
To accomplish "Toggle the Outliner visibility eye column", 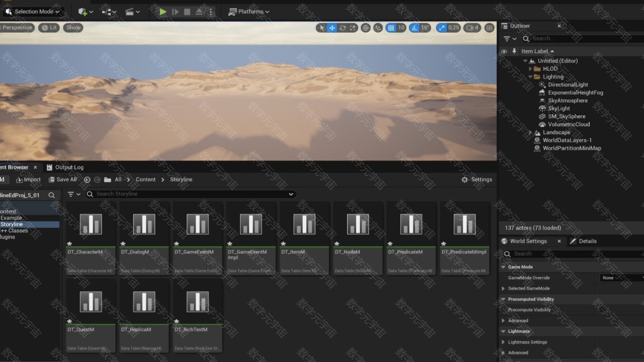I will point(504,51).
